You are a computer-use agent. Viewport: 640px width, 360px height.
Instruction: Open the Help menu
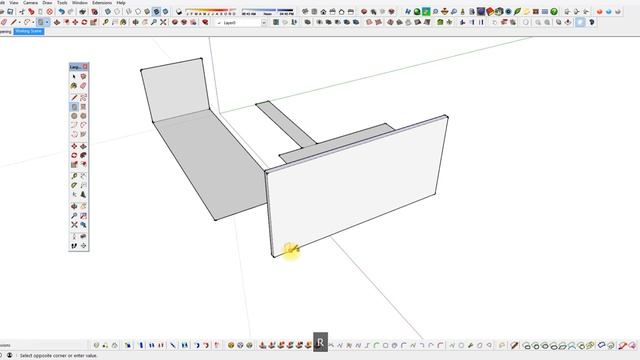[x=121, y=2]
